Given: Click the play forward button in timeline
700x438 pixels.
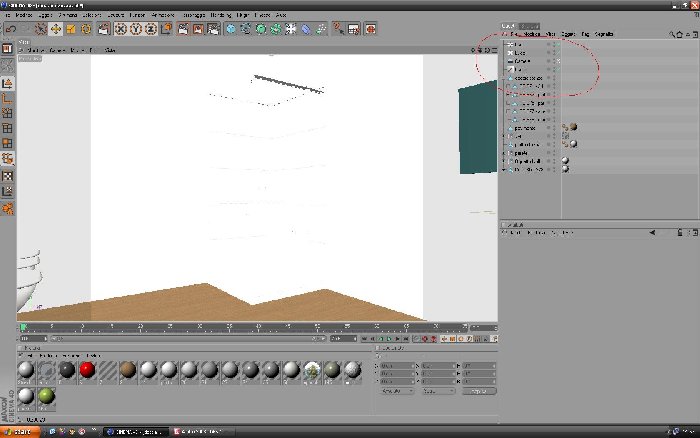Looking at the screenshot, I should point(388,339).
